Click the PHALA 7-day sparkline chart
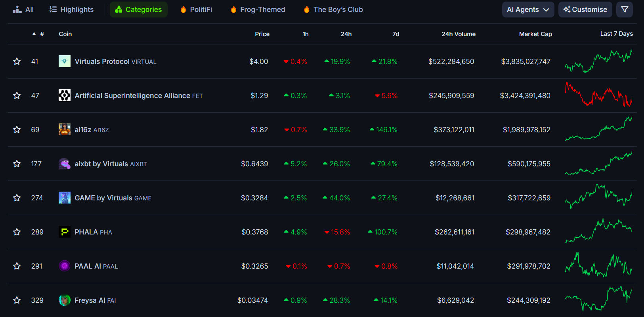 click(598, 231)
